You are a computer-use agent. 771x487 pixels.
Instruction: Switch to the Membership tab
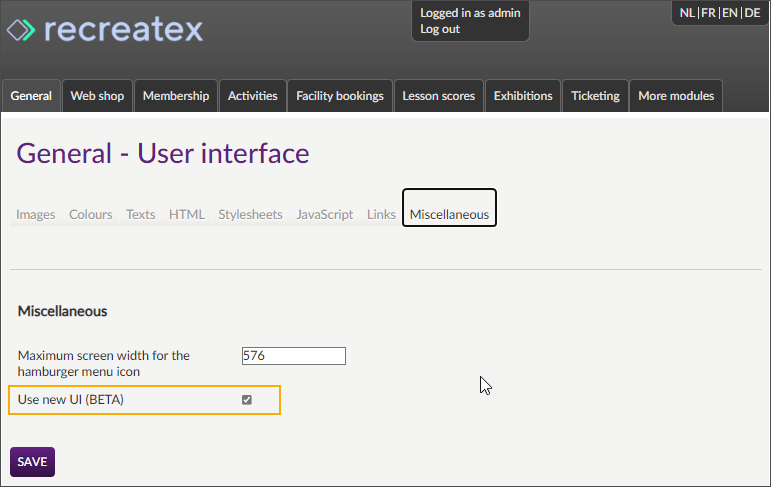[176, 96]
